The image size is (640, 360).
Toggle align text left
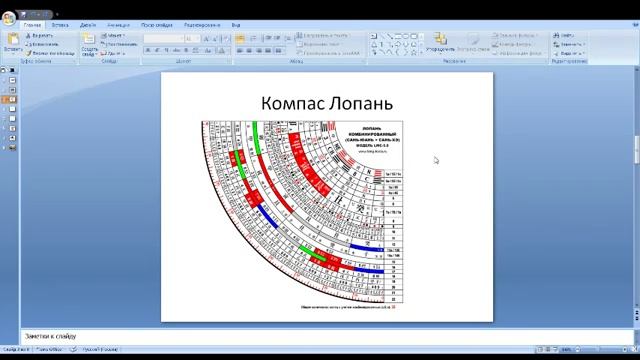point(240,51)
